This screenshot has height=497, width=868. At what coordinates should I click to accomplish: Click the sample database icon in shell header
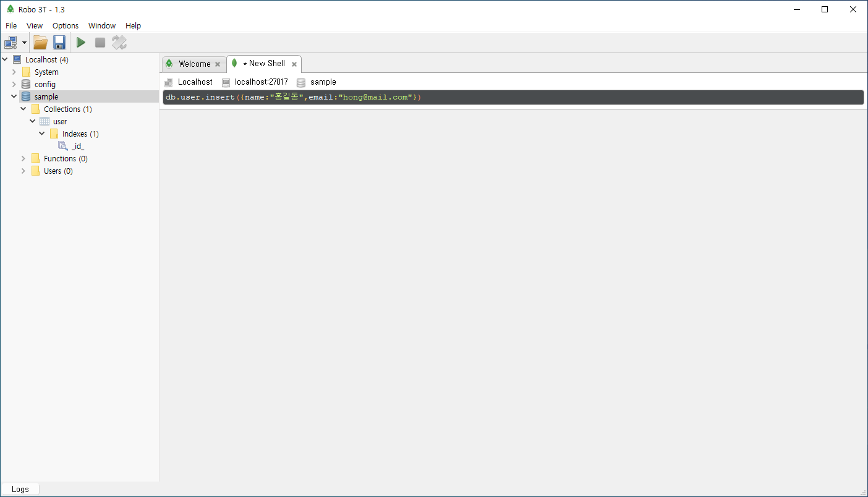pos(301,82)
